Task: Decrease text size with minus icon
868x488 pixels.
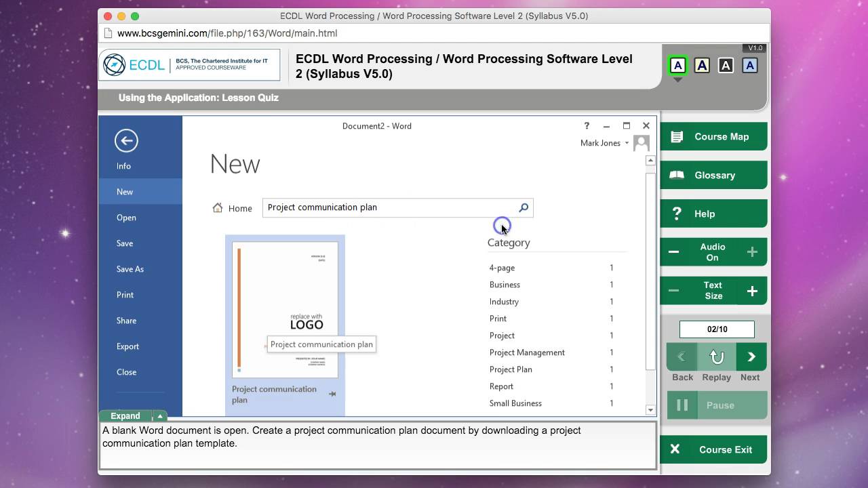Action: coord(673,291)
